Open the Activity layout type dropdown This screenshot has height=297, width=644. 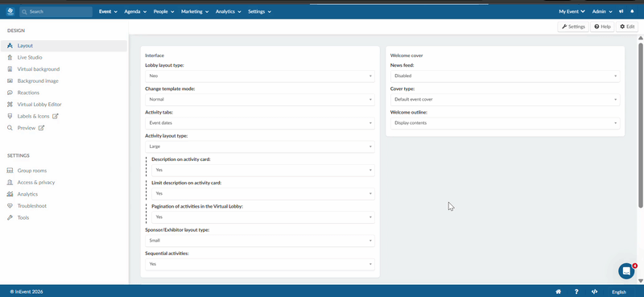(x=259, y=146)
